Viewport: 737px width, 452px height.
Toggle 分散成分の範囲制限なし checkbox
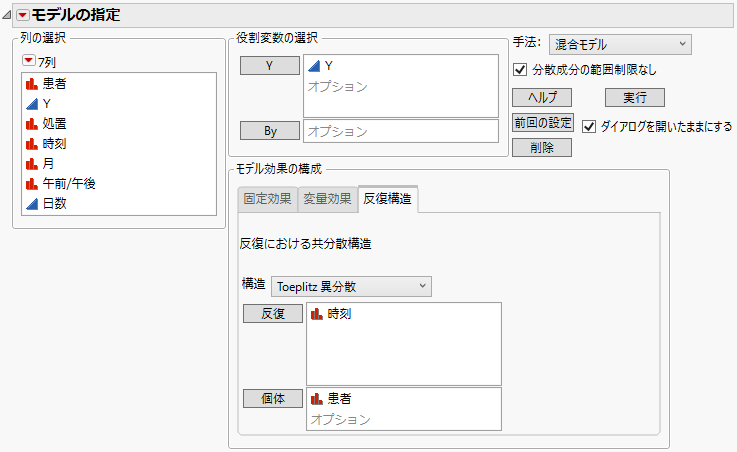tap(520, 70)
